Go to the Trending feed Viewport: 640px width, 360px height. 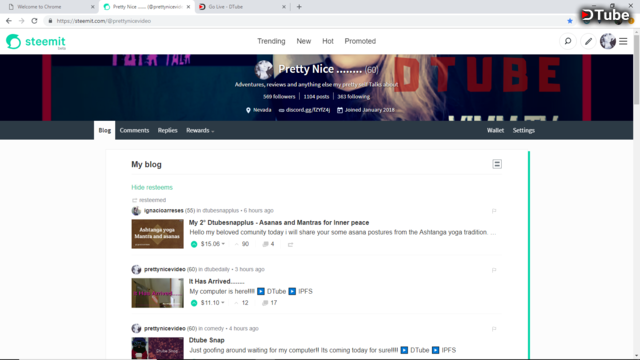pos(271,41)
